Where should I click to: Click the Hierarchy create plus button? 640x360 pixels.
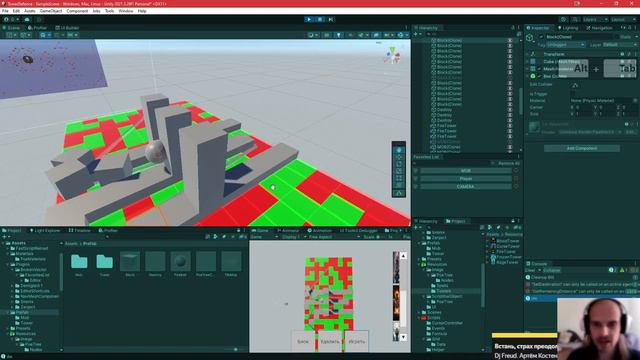416,34
